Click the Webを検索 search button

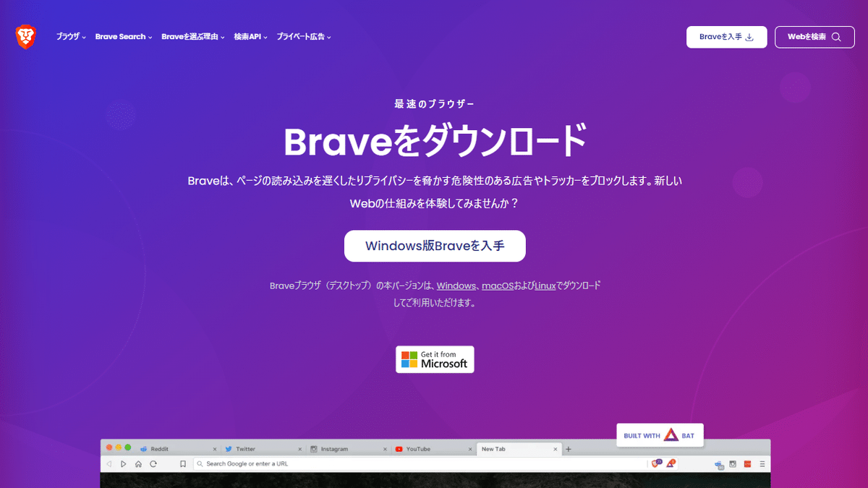coord(814,37)
